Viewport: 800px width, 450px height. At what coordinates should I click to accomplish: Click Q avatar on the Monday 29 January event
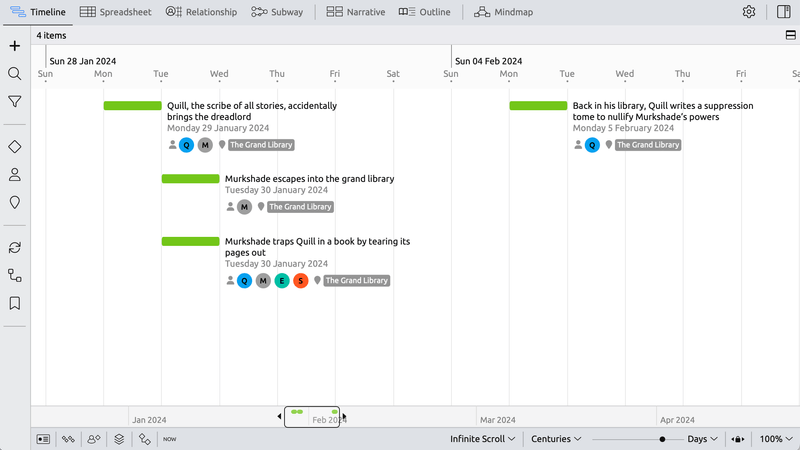(187, 145)
